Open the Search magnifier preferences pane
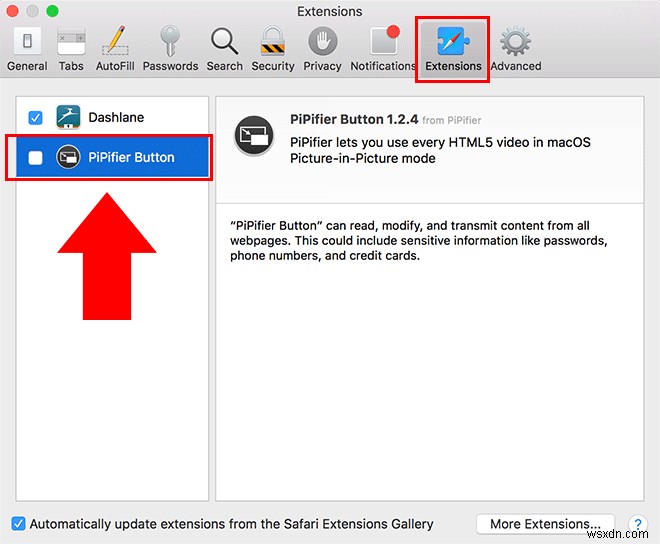 [x=224, y=49]
